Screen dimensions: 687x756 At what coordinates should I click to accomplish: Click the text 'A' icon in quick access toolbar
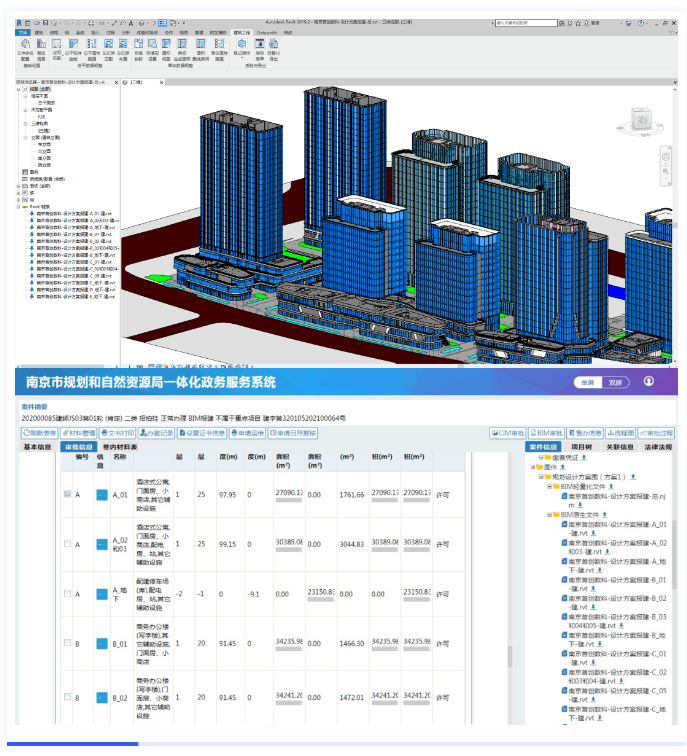pyautogui.click(x=131, y=23)
